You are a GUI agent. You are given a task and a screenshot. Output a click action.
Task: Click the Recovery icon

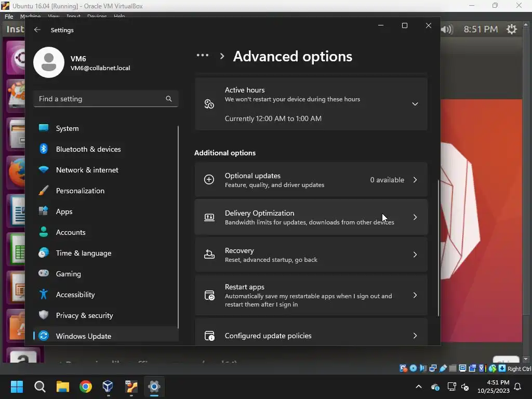point(209,255)
